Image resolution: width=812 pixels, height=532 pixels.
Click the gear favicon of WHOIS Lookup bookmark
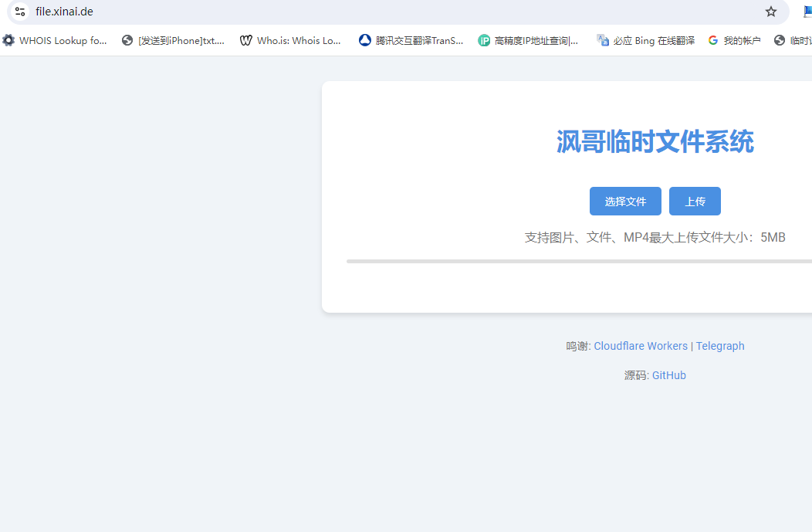tap(8, 40)
